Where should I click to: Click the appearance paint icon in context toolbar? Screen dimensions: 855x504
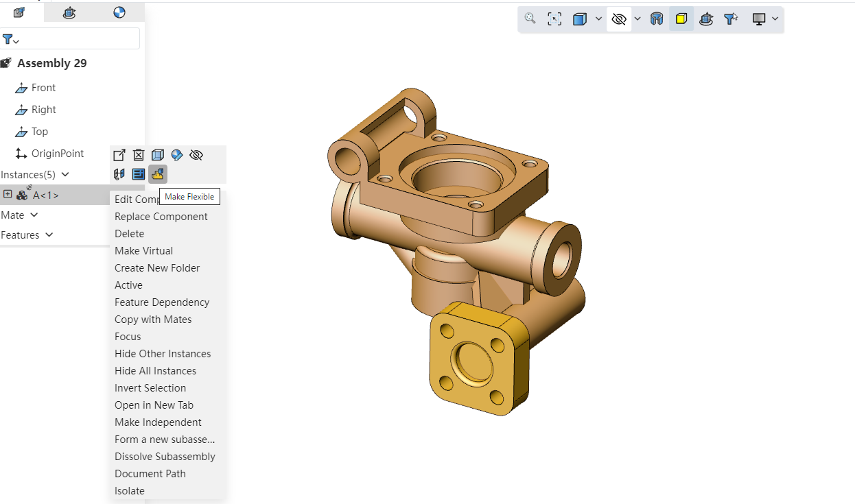pyautogui.click(x=177, y=155)
